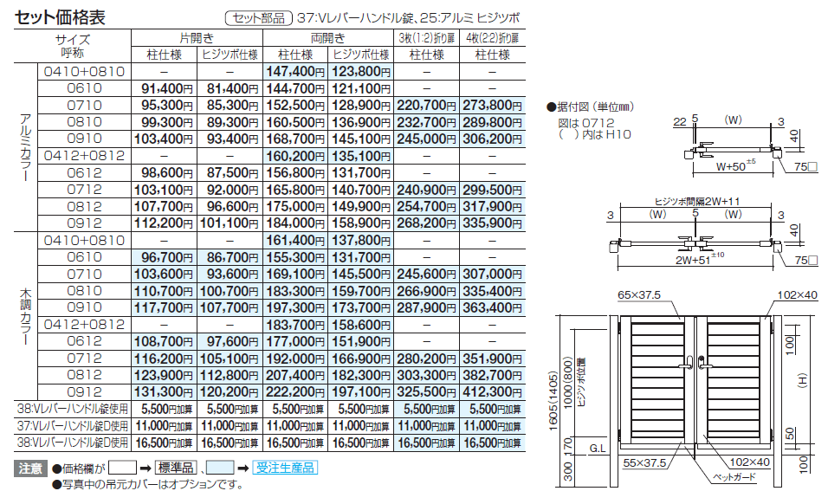Select the 240,900円 price cell
828x504 pixels.
click(x=426, y=190)
